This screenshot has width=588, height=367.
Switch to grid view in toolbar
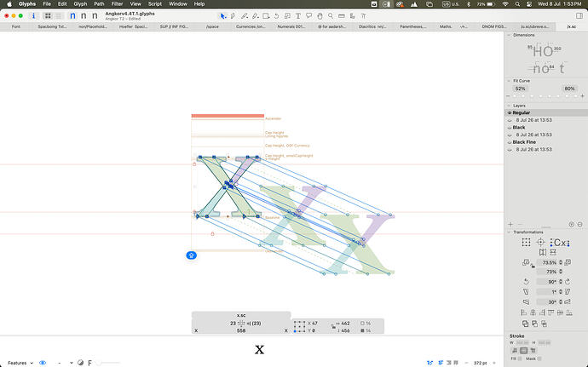tap(48, 16)
